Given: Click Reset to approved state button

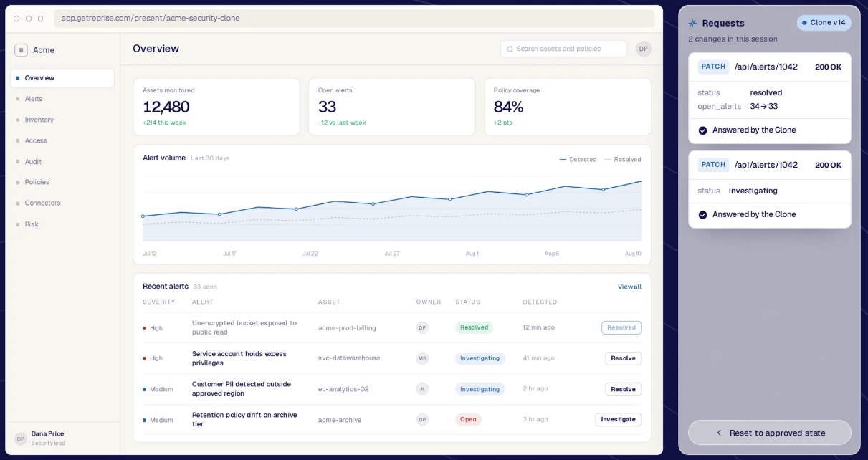Looking at the screenshot, I should tap(770, 433).
